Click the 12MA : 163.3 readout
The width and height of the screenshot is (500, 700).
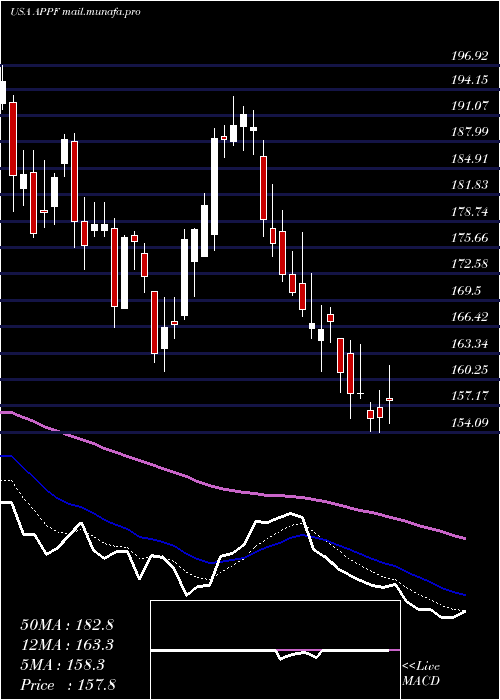coord(67,645)
